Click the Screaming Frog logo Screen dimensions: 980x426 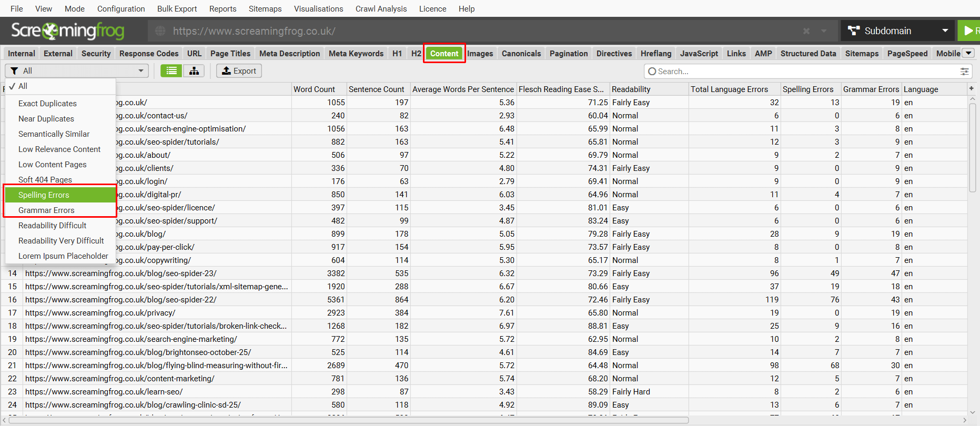coord(68,31)
